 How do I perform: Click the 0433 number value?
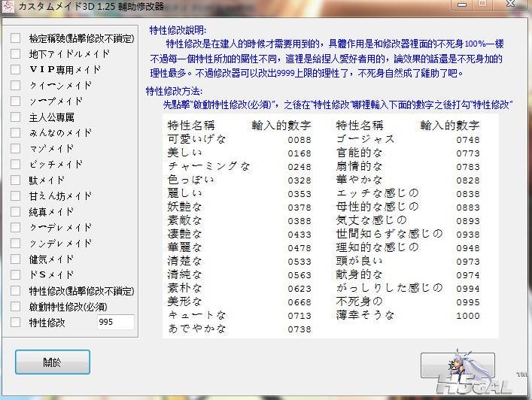click(x=299, y=235)
